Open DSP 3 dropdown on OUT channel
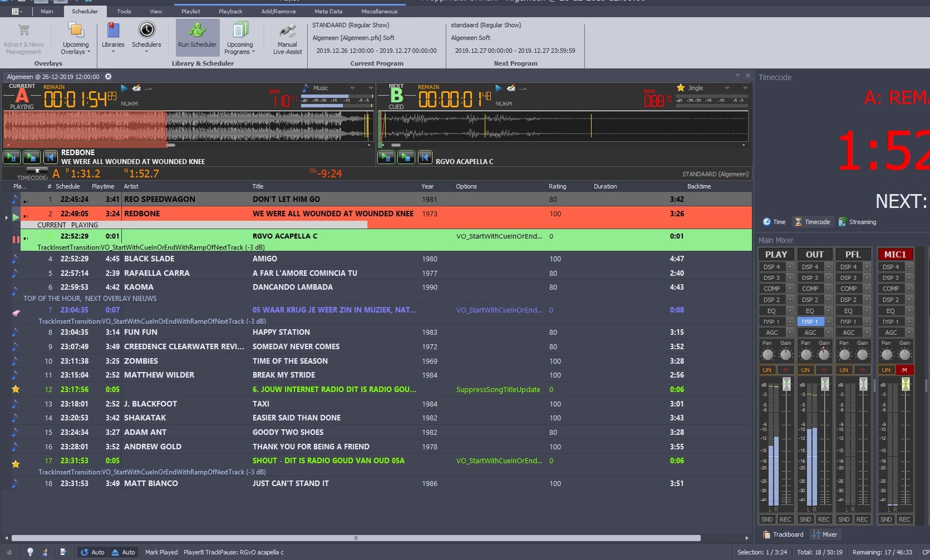 pyautogui.click(x=828, y=277)
